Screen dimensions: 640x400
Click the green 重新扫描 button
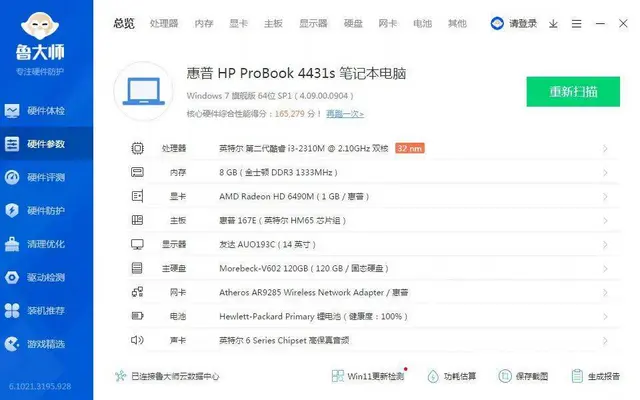(573, 91)
